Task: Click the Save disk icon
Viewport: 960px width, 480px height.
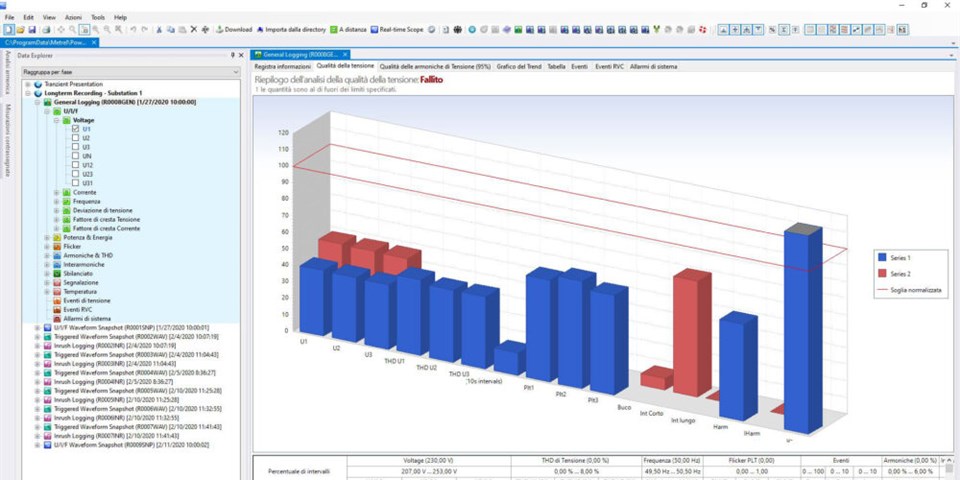Action: pyautogui.click(x=34, y=30)
